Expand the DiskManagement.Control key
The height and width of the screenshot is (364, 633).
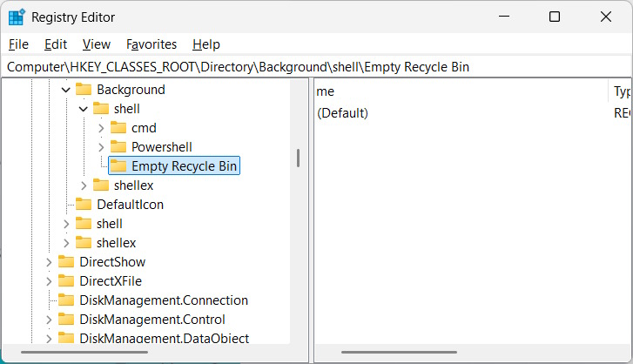pos(49,320)
